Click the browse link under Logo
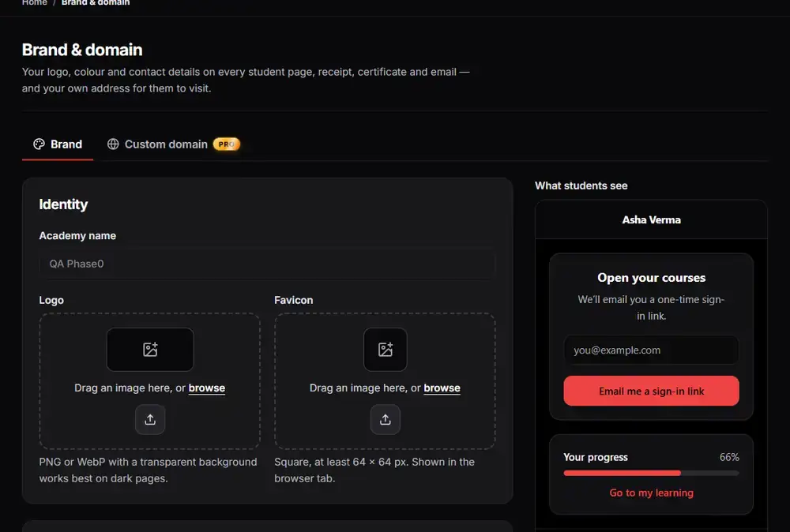The width and height of the screenshot is (790, 532). [x=206, y=388]
